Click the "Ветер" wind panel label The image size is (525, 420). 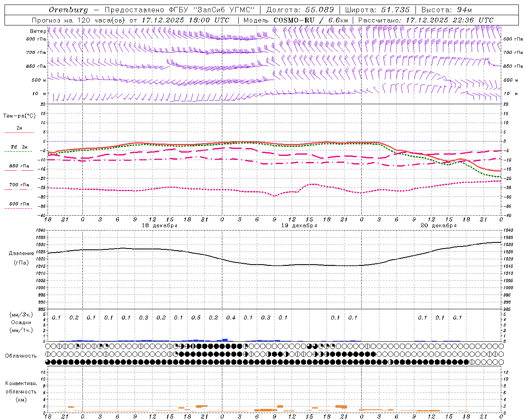38,31
